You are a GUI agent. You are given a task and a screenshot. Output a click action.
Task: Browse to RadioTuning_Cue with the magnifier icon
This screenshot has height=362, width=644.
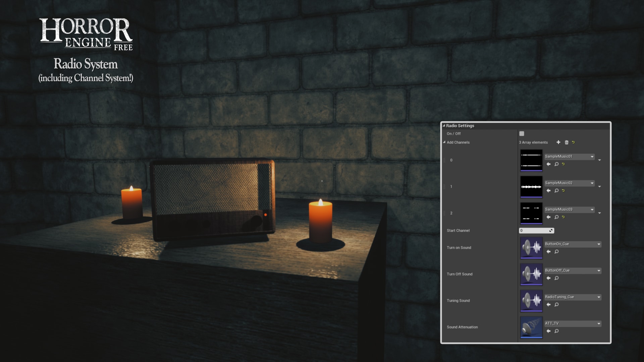(x=556, y=305)
